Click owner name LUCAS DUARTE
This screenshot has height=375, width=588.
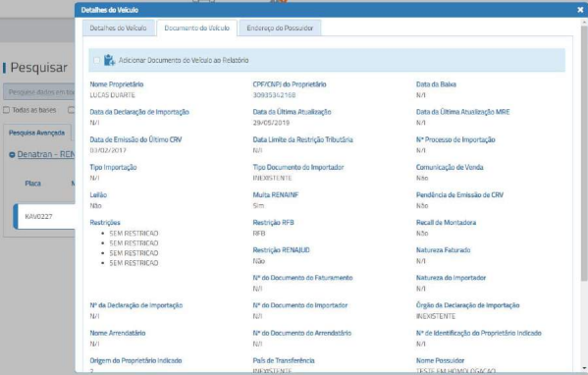point(113,95)
